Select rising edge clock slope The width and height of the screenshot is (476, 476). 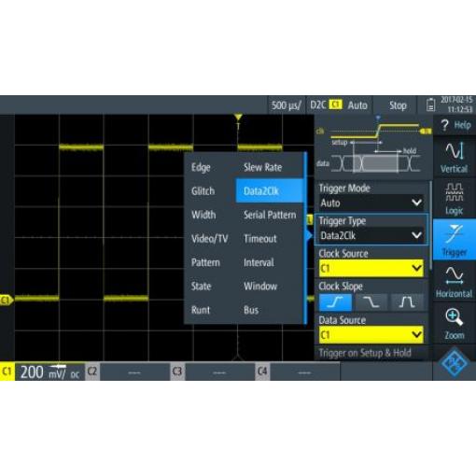coord(335,301)
